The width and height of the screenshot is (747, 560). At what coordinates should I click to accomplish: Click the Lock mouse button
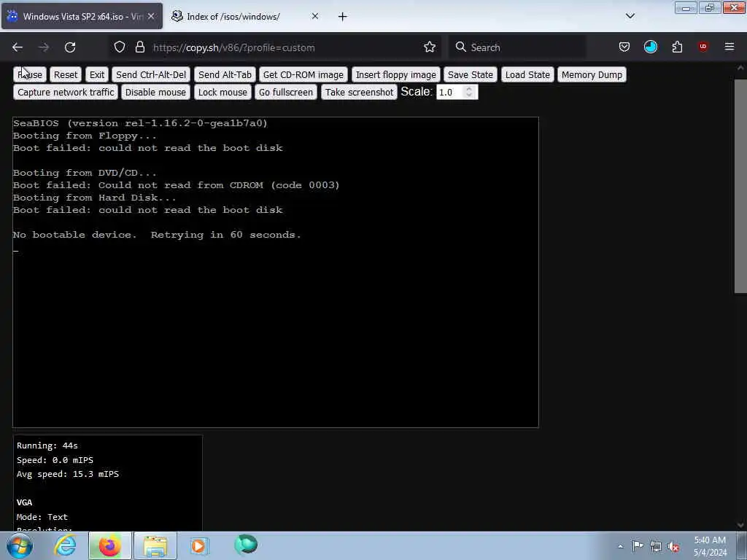222,93
